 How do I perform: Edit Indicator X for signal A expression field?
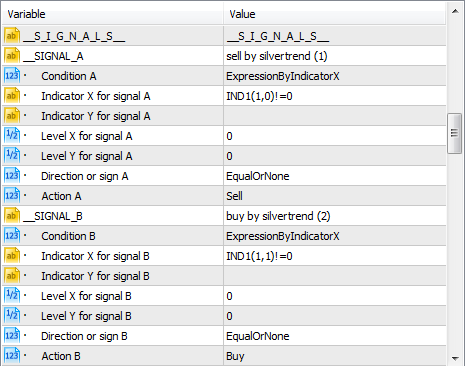point(335,96)
